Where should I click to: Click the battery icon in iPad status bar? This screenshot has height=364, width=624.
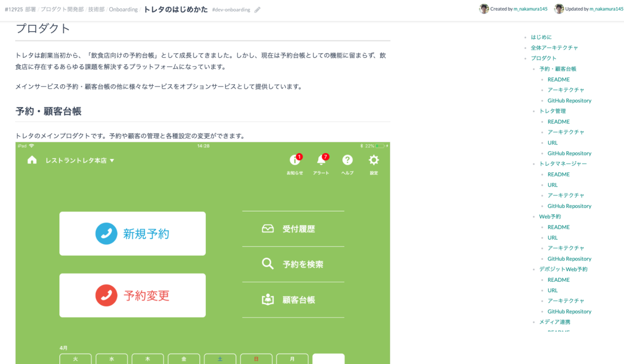380,146
